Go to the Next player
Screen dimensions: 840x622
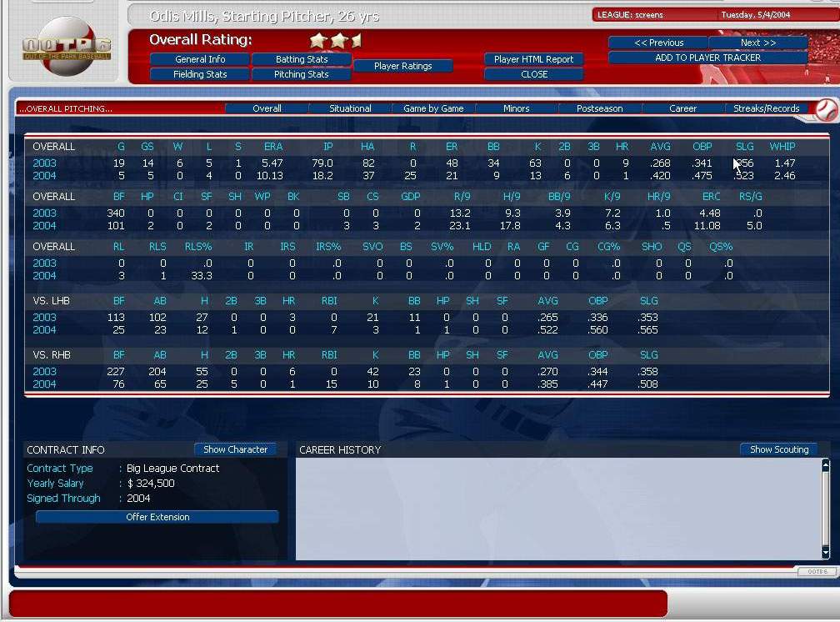tap(757, 43)
